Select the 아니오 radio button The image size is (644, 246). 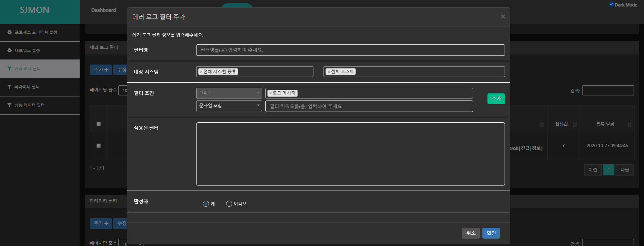(x=229, y=204)
